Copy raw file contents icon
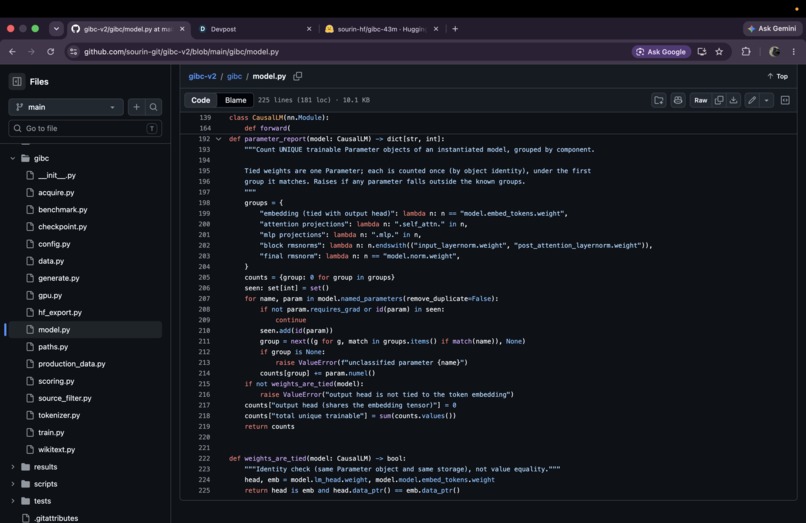The width and height of the screenshot is (806, 523). 719,100
